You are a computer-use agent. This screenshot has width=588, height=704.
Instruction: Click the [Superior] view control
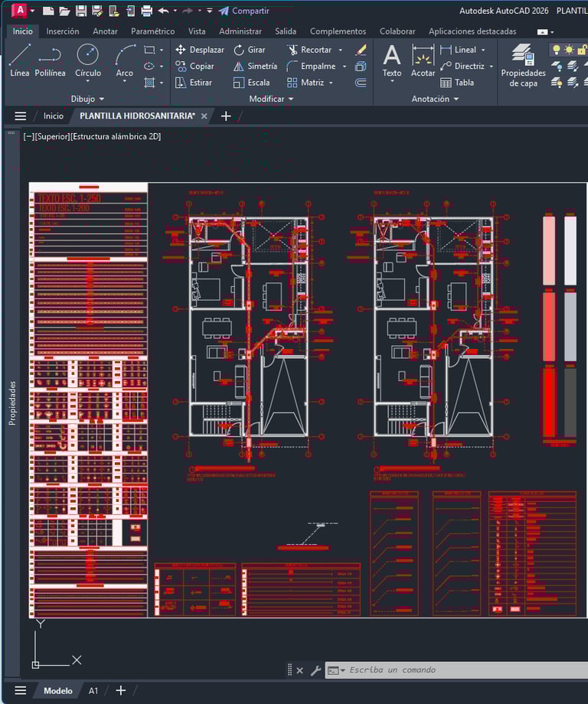(52, 136)
